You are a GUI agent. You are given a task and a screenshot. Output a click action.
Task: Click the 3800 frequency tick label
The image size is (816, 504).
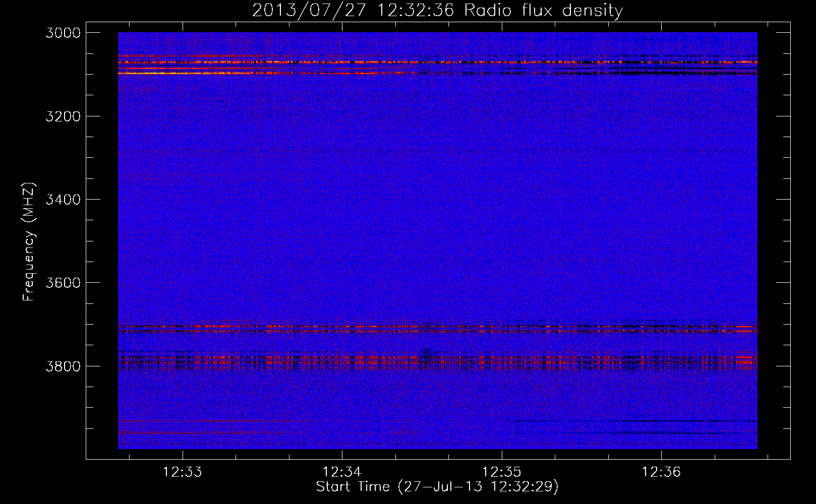[63, 366]
